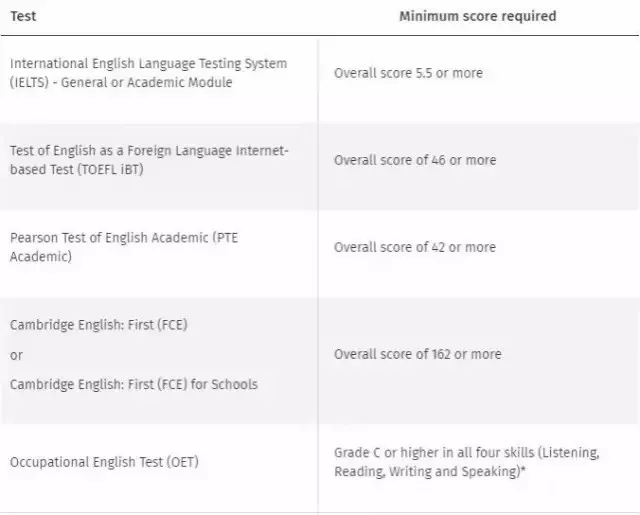Click 'Overall score of 46 or more'
This screenshot has height=515, width=640.
415,160
